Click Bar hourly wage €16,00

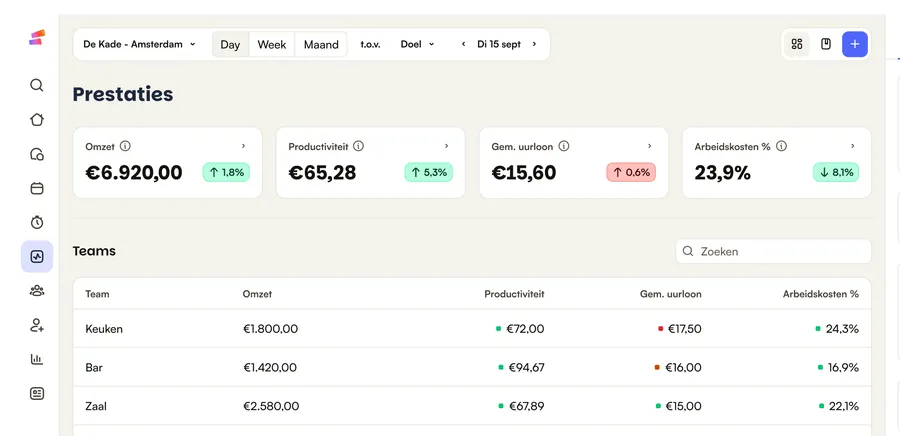(683, 368)
